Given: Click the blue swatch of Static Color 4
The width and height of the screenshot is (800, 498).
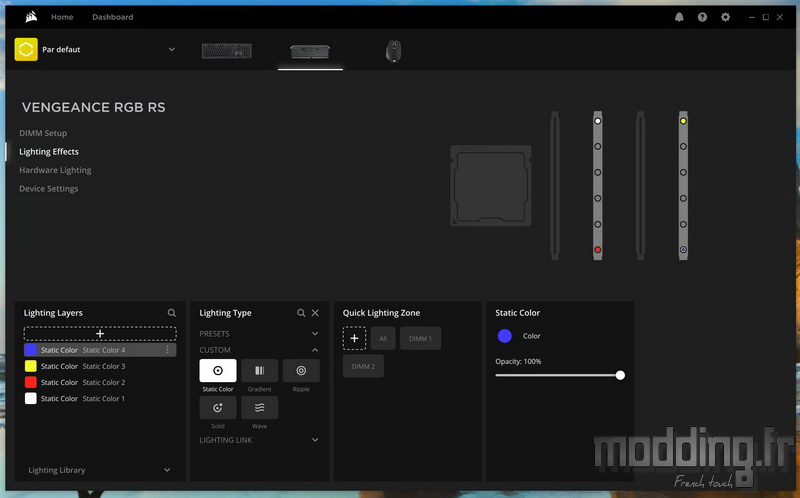Looking at the screenshot, I should tap(31, 350).
